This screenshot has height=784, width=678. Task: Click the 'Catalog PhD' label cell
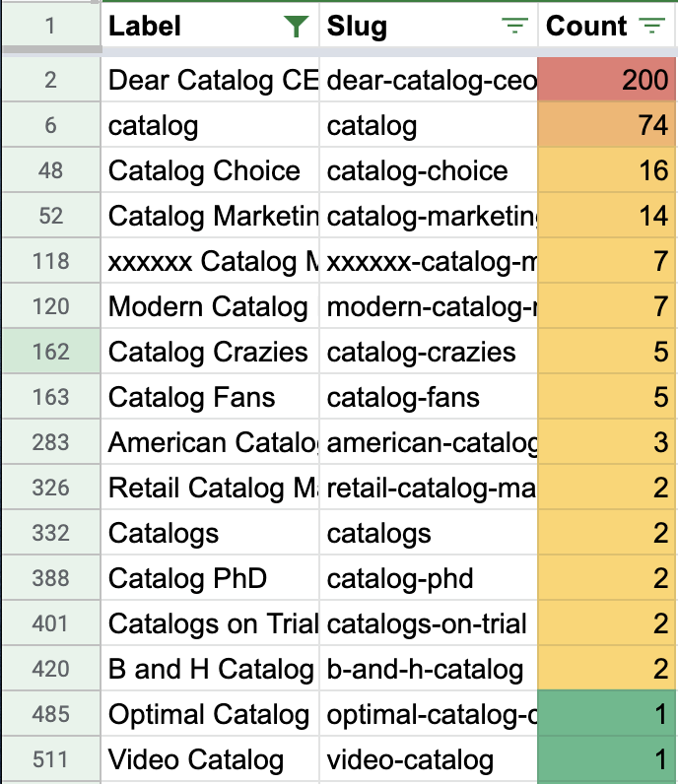click(211, 578)
